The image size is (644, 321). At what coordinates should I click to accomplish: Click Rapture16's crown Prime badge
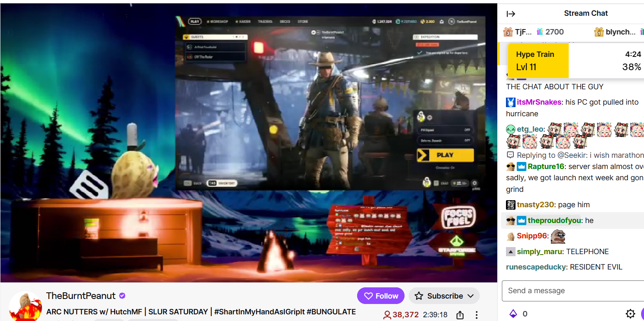click(x=522, y=167)
